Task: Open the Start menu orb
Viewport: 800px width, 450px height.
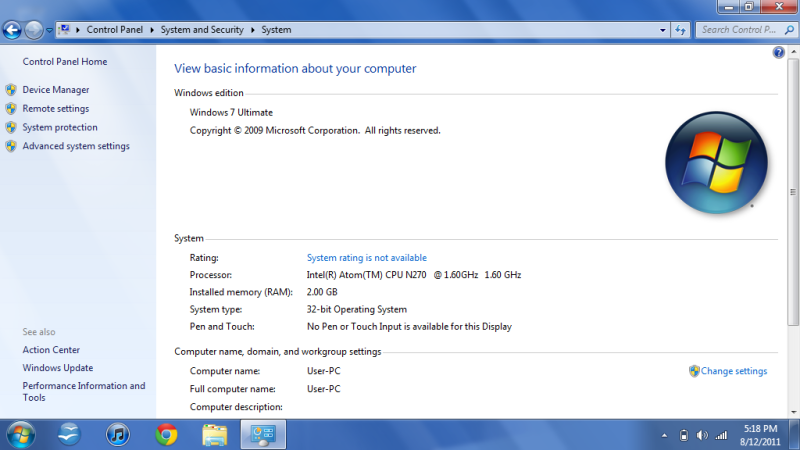Action: (x=21, y=435)
